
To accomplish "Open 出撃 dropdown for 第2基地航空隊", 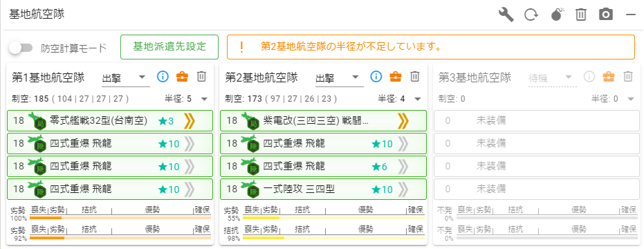I will (339, 77).
